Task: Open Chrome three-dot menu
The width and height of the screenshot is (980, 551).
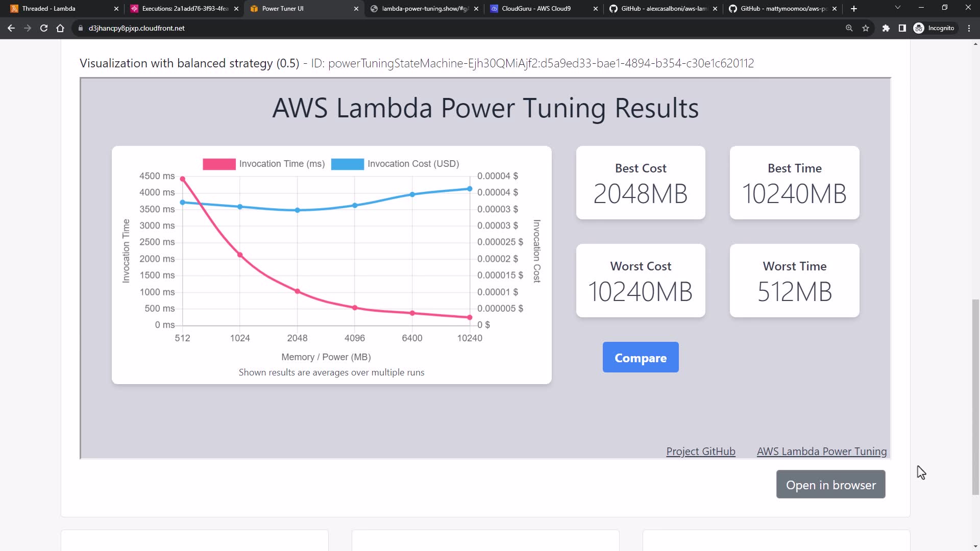Action: [x=969, y=28]
